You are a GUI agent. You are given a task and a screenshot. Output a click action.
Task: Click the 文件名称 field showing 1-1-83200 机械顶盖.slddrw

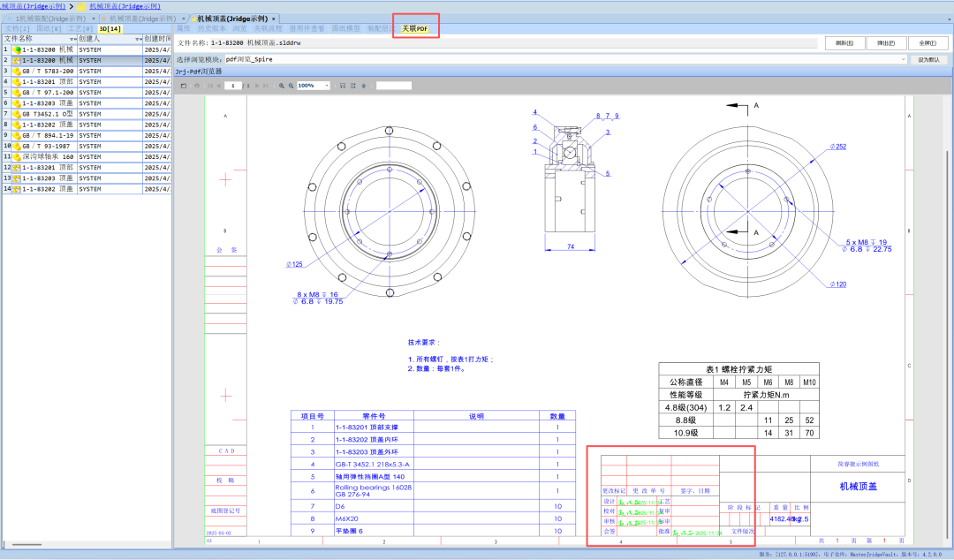point(513,43)
